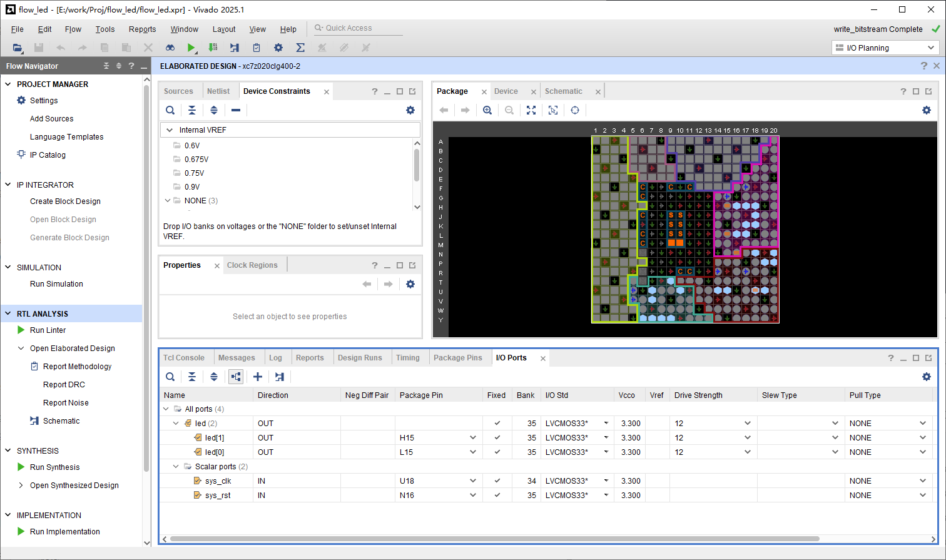946x560 pixels.
Task: Collapse the NONE (3) folder
Action: coord(168,201)
